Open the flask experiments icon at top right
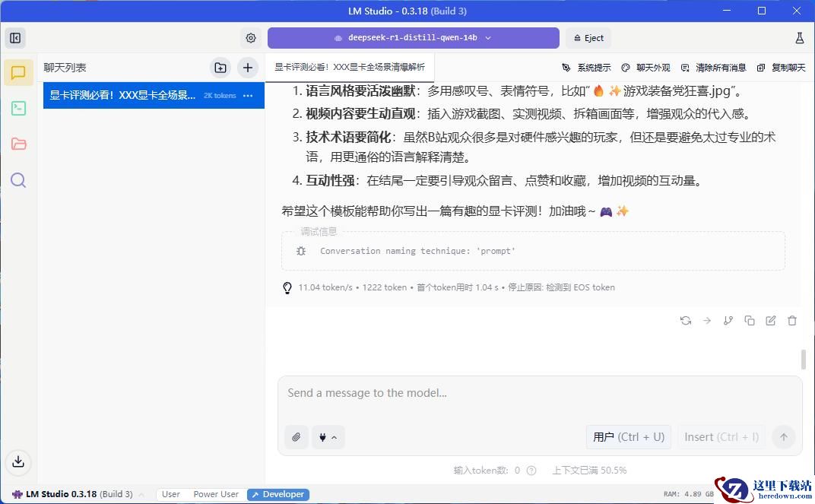Screen dimensions: 815x504 799,38
